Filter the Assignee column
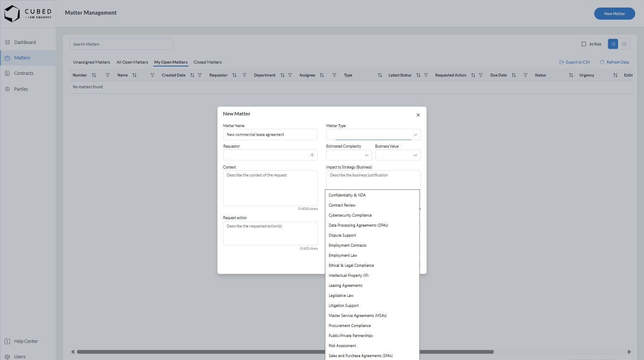The image size is (644, 360). pos(335,75)
